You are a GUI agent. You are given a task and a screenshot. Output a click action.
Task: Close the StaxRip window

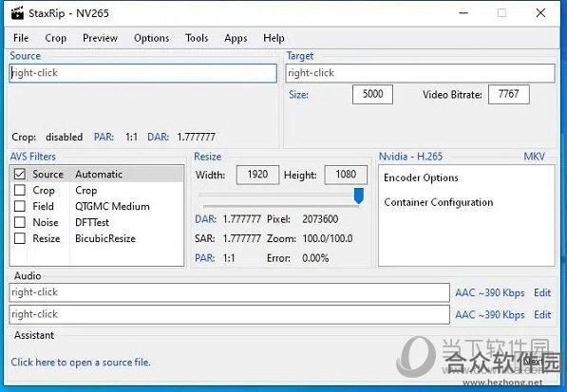point(540,13)
